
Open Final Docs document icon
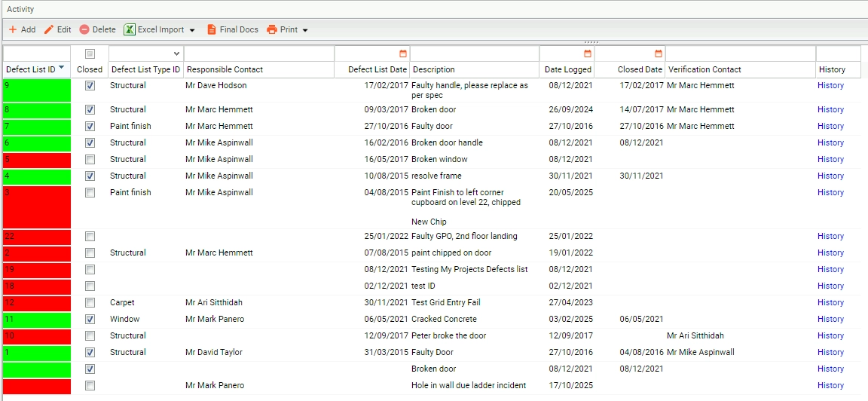click(212, 30)
